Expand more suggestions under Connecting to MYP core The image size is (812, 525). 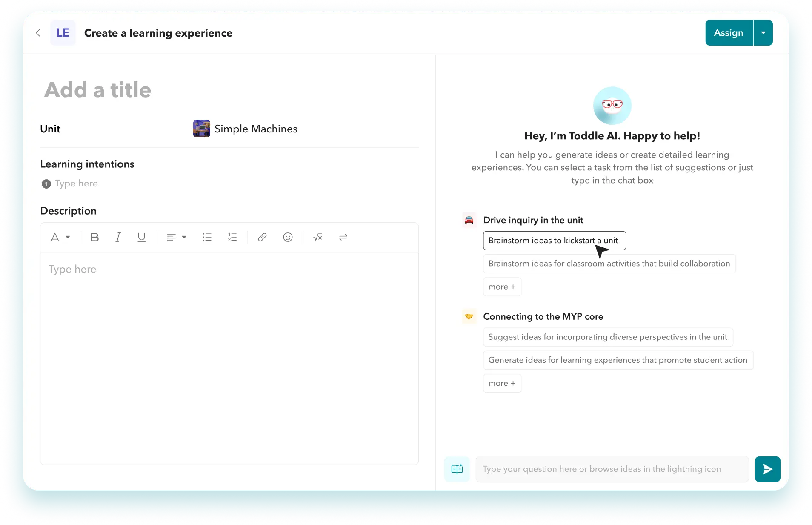[x=502, y=383]
